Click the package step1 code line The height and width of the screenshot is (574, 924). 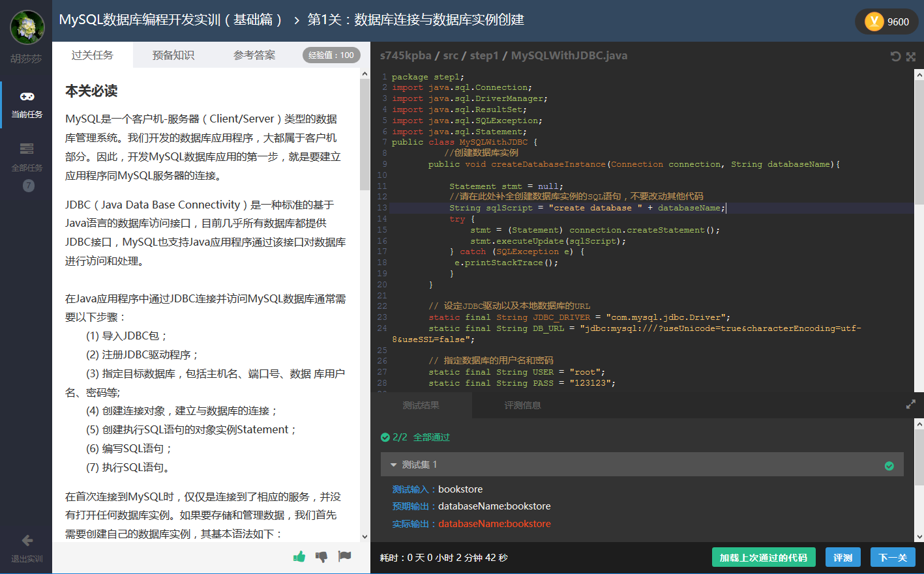click(x=428, y=77)
